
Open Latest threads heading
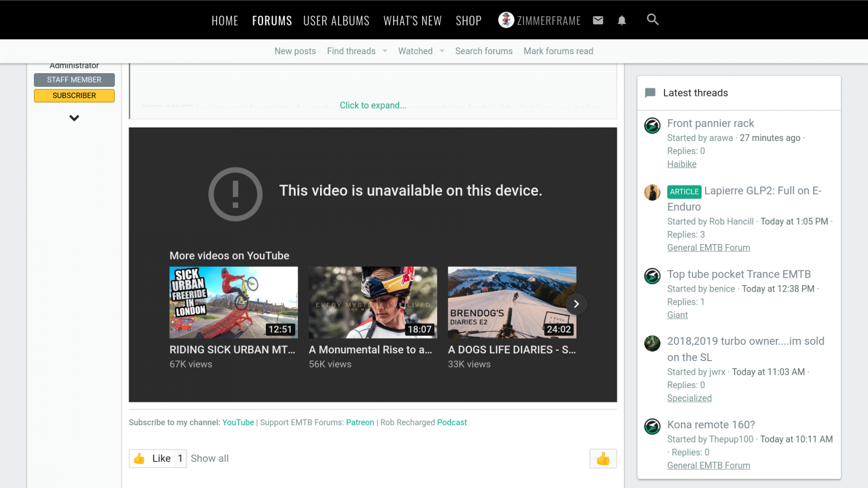[695, 93]
